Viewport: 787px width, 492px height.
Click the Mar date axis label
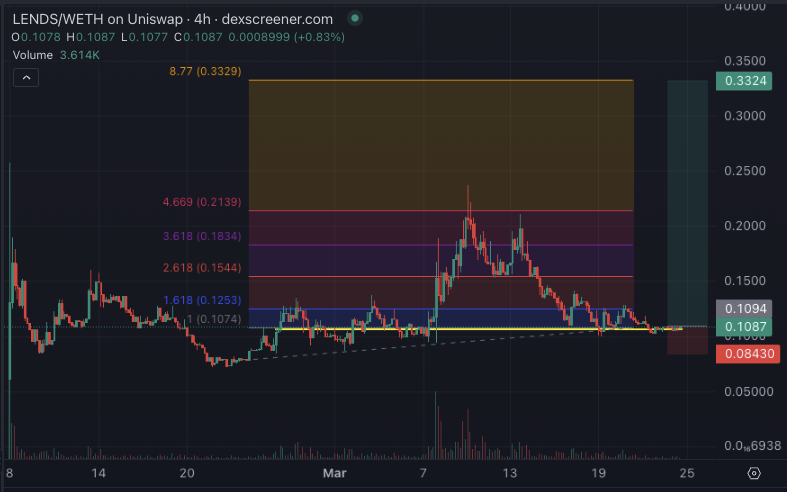[334, 473]
